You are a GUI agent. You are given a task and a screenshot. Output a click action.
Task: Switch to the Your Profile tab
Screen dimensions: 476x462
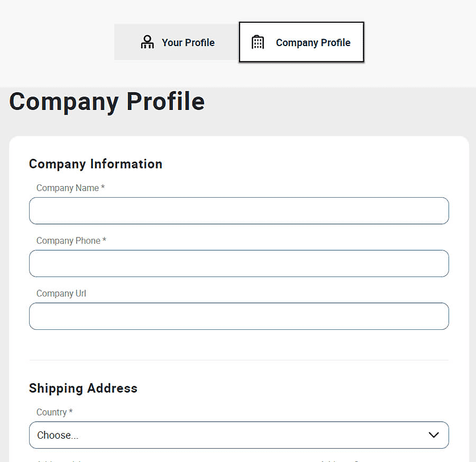(177, 42)
